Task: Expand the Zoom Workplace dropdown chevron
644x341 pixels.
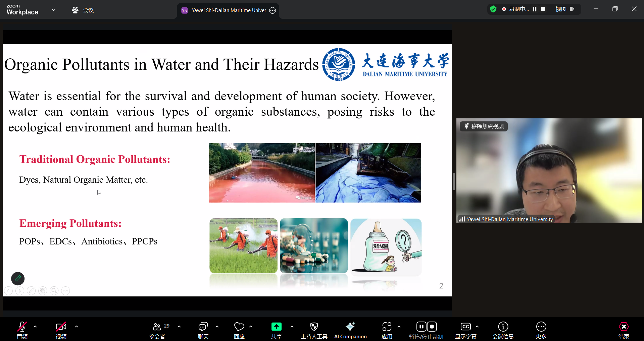Action: tap(54, 10)
